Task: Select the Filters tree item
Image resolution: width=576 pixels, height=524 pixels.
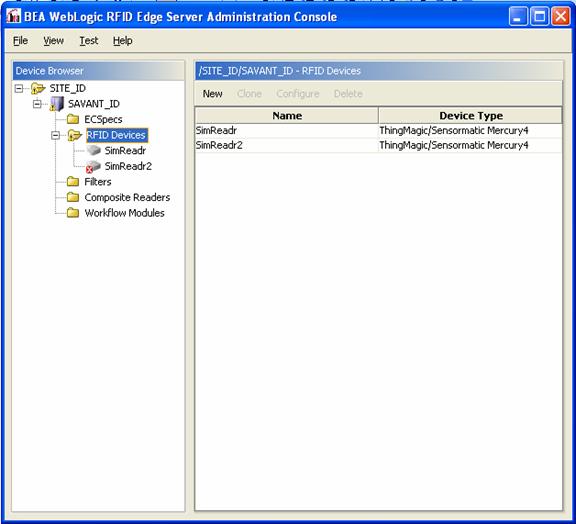Action: coord(98,182)
